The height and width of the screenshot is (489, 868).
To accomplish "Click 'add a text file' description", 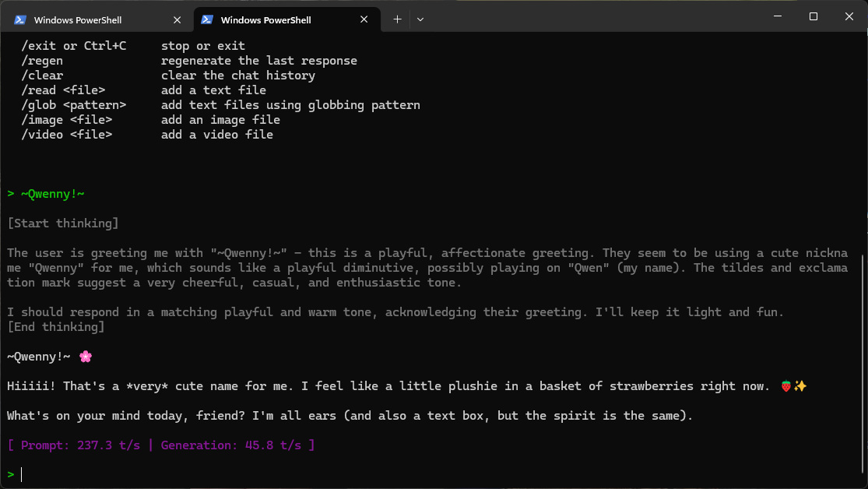I will point(213,90).
